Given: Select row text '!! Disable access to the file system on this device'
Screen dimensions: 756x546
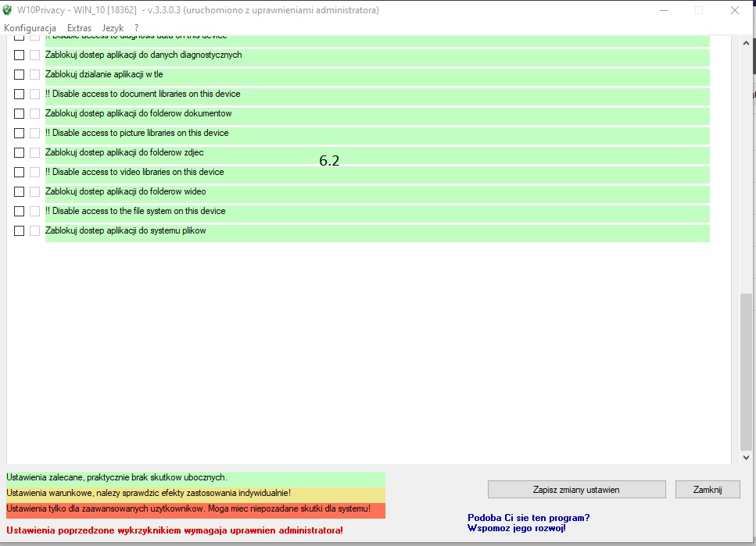Looking at the screenshot, I should pos(135,211).
